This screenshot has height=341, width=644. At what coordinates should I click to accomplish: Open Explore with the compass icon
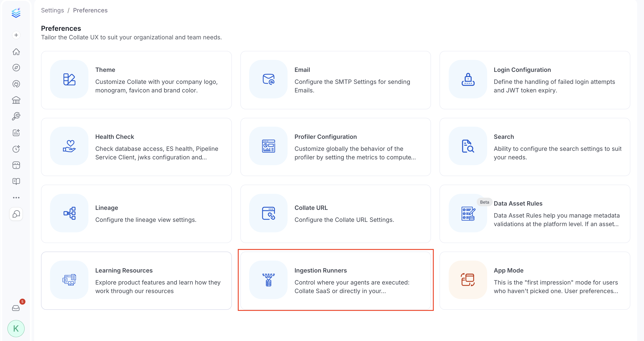pos(16,68)
